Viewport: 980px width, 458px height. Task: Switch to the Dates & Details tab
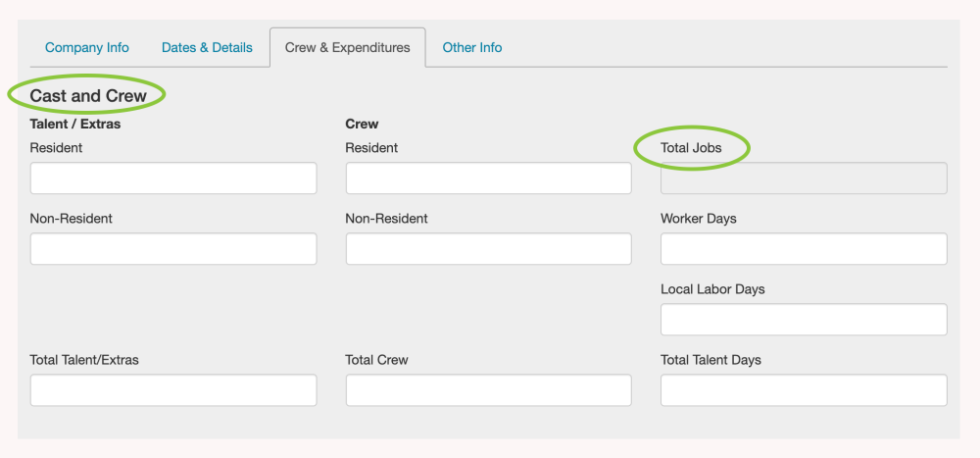(x=207, y=47)
